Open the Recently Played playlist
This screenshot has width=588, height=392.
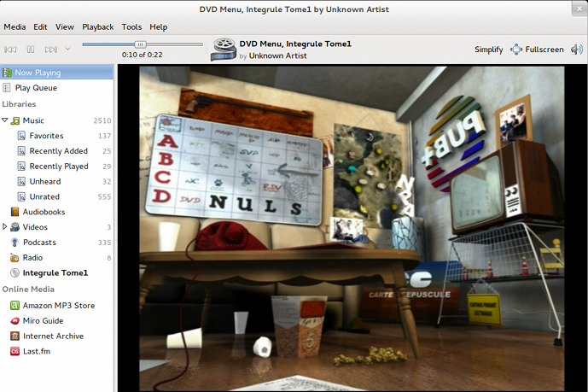click(x=59, y=167)
